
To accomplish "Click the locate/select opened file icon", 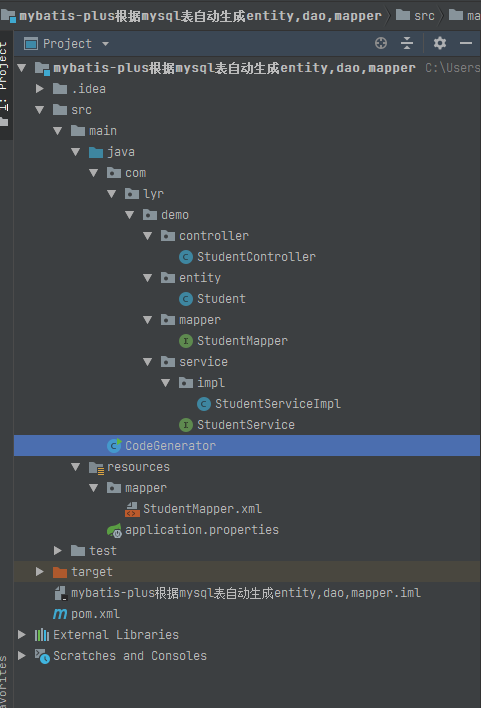I will pos(381,43).
